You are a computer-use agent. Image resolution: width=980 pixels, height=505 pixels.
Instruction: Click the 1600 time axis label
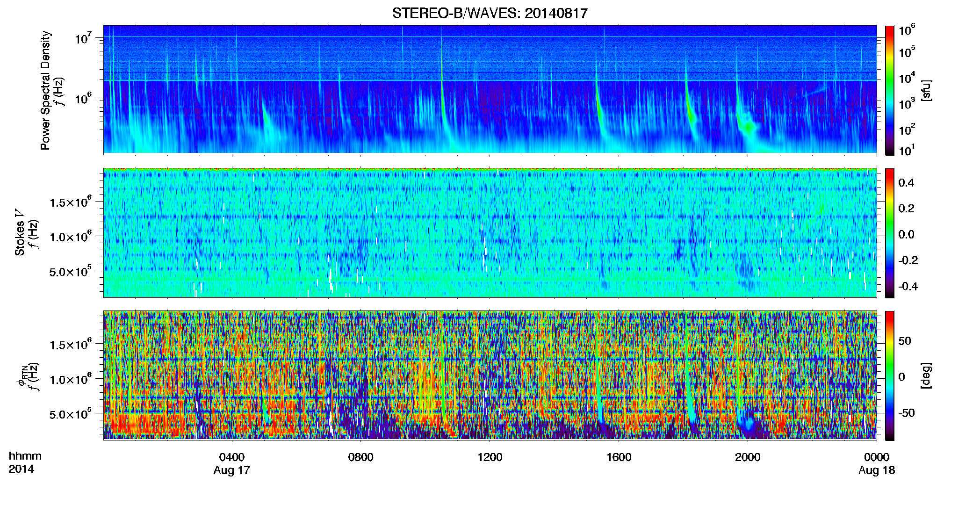click(619, 457)
